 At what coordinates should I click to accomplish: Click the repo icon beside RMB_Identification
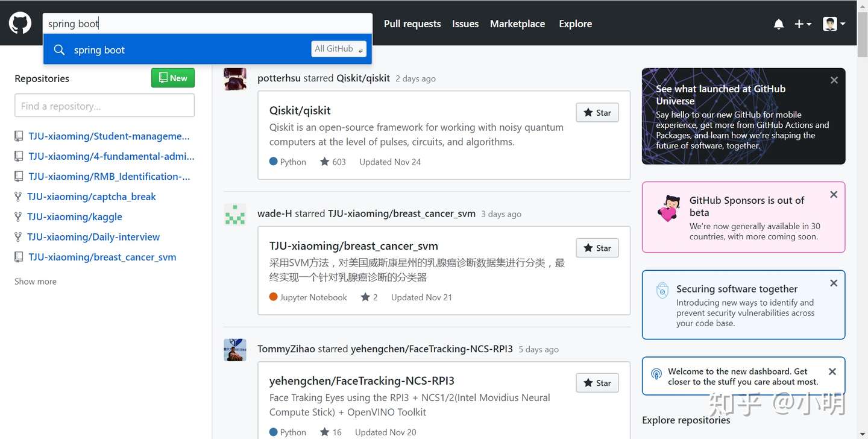pyautogui.click(x=19, y=176)
